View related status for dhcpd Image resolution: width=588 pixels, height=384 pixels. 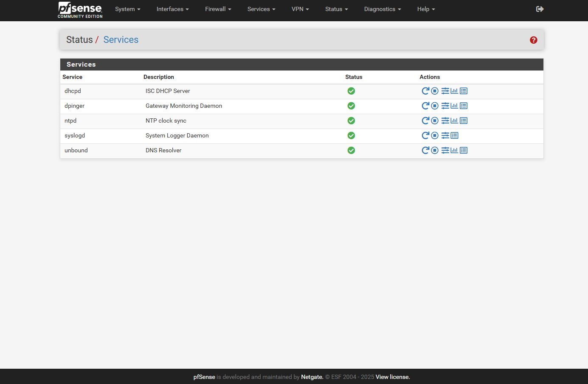pos(454,91)
